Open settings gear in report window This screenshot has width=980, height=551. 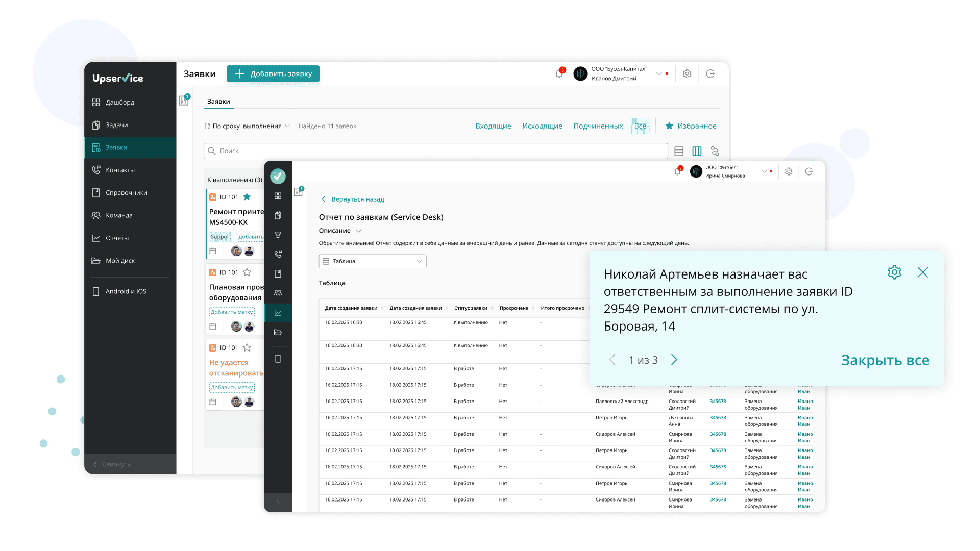(x=789, y=171)
